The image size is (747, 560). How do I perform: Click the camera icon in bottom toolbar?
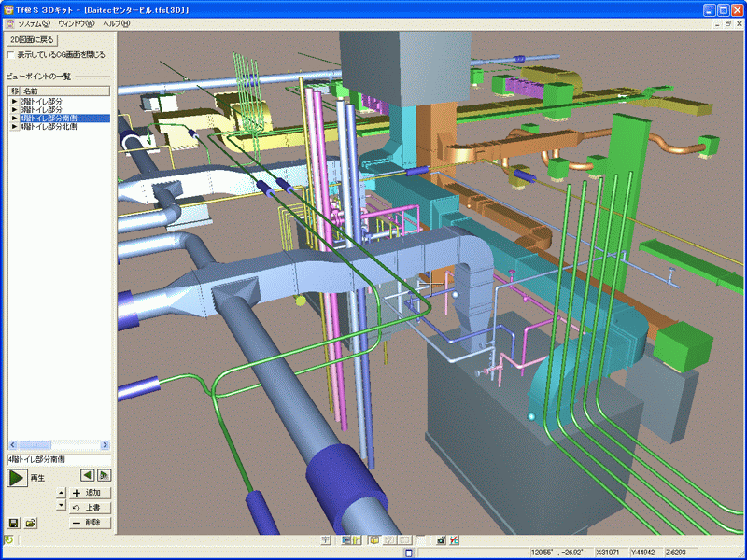click(x=439, y=540)
